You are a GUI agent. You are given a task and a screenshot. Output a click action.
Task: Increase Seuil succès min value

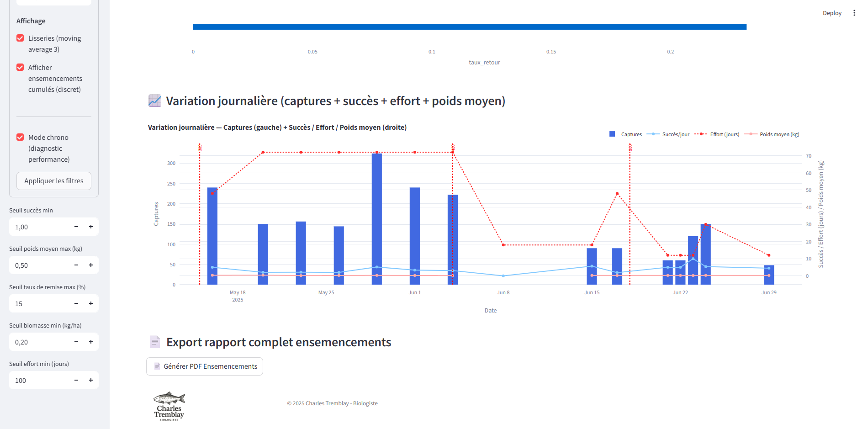(x=91, y=227)
